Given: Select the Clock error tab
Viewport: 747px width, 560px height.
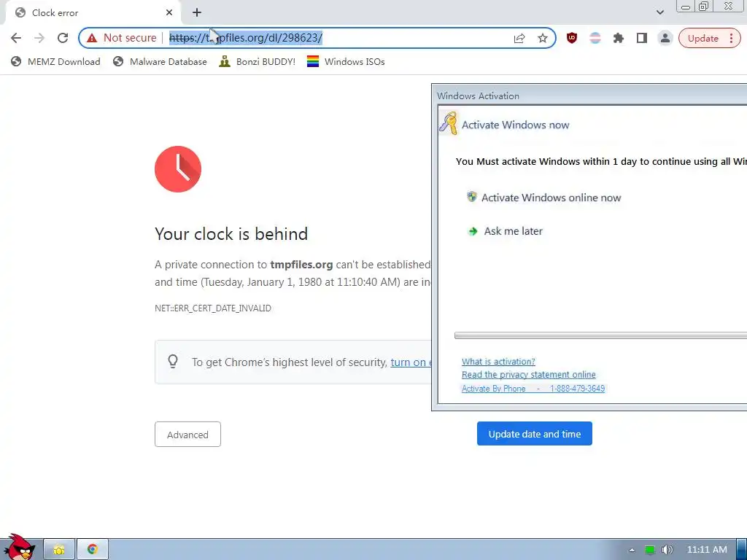Looking at the screenshot, I should 93,13.
